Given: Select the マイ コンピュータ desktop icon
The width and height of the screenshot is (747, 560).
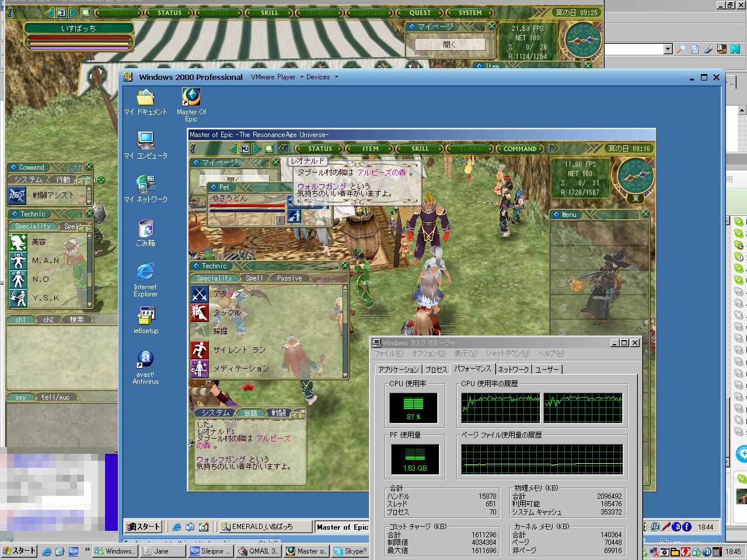Looking at the screenshot, I should click(x=145, y=145).
